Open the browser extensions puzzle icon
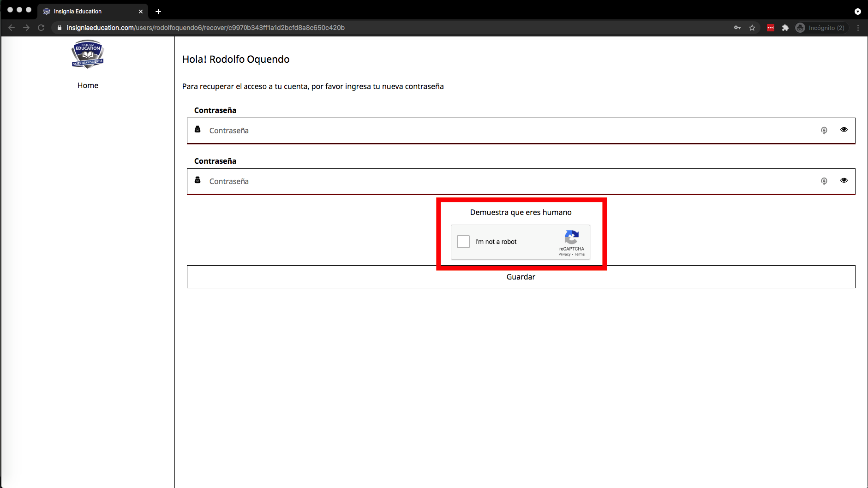The height and width of the screenshot is (488, 868). [785, 28]
